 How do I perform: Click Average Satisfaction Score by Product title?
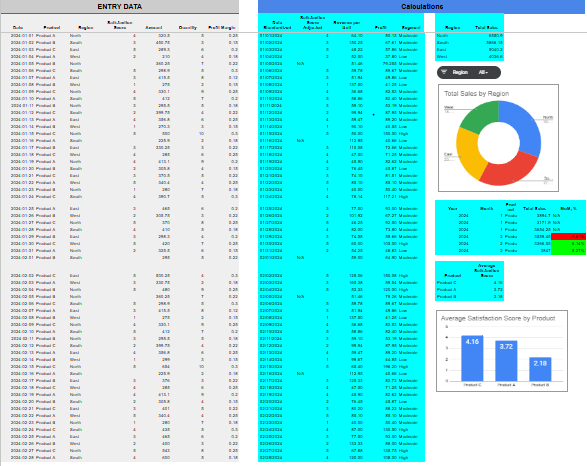(498, 318)
